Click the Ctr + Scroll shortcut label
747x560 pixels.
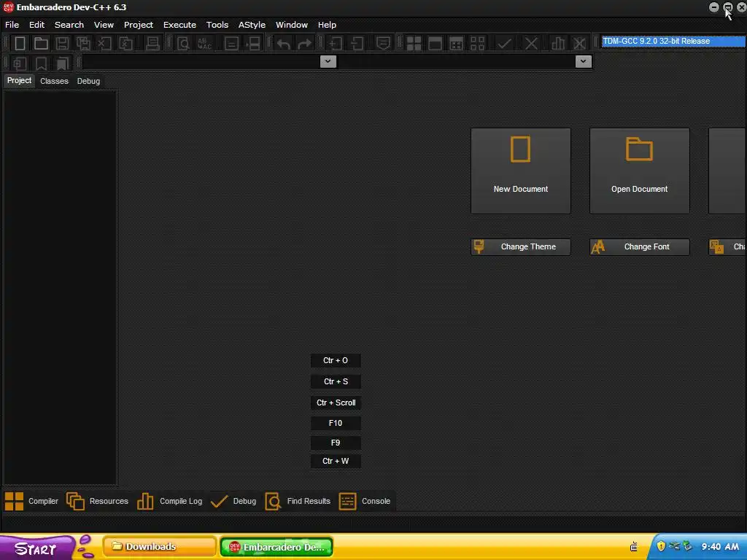(x=336, y=402)
